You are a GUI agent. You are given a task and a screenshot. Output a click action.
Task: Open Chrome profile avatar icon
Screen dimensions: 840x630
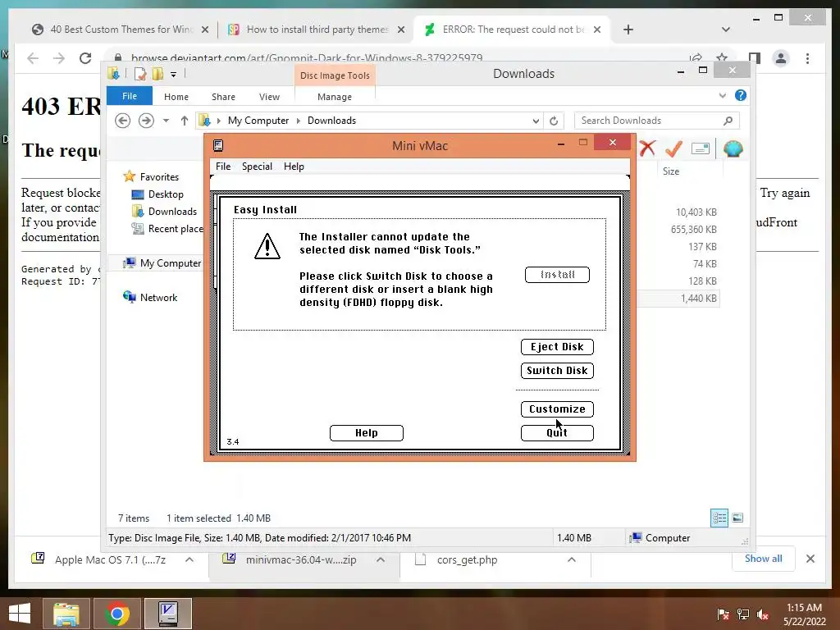pos(781,58)
